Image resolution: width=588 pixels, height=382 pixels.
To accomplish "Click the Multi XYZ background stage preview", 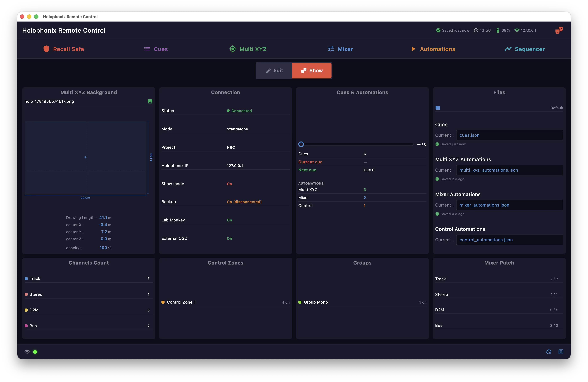I will (85, 157).
